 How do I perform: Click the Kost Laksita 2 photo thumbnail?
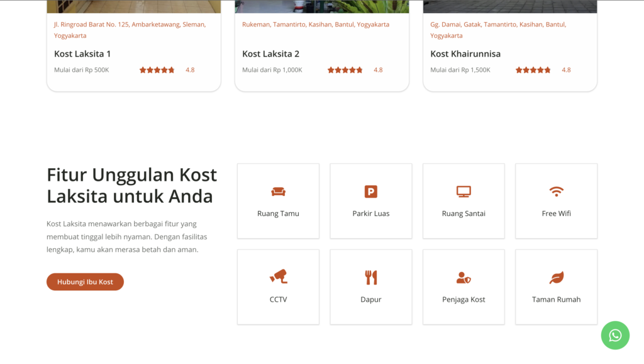point(321,6)
